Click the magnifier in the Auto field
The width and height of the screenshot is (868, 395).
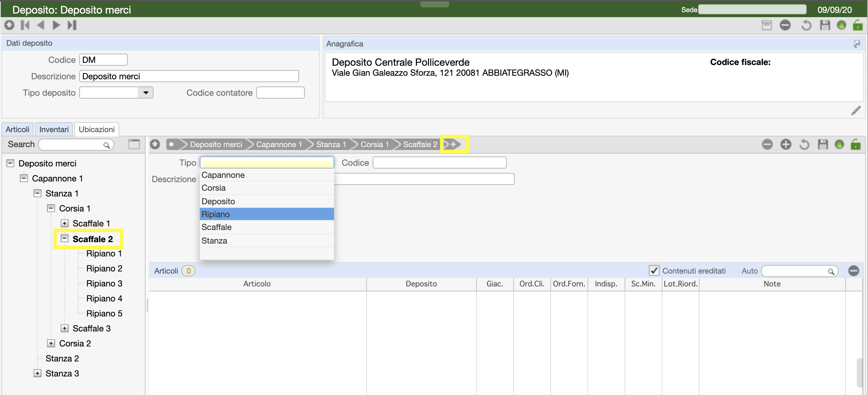click(831, 271)
